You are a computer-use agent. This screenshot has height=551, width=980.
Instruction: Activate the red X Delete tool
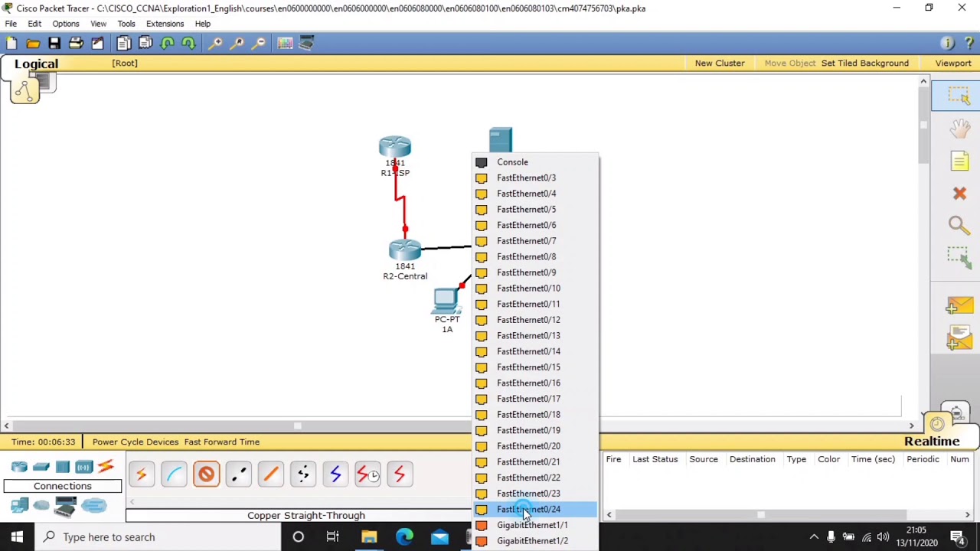[x=959, y=194]
